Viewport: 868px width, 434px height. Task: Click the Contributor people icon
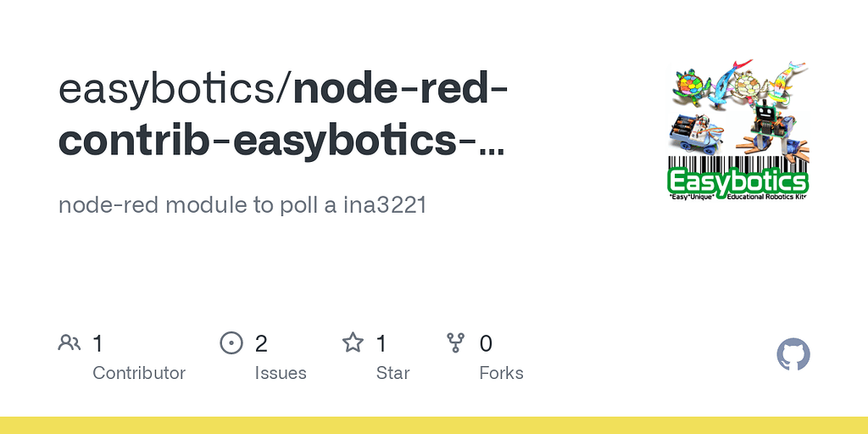coord(70,343)
